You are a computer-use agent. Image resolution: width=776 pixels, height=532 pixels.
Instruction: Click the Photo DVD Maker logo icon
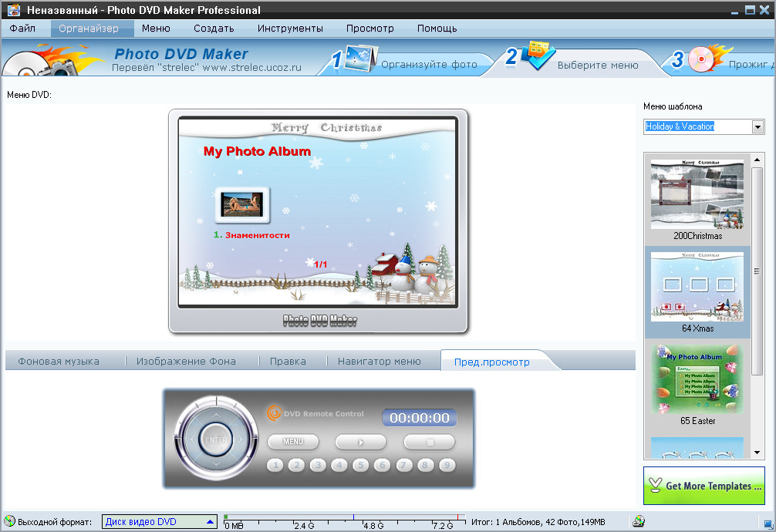coord(52,60)
